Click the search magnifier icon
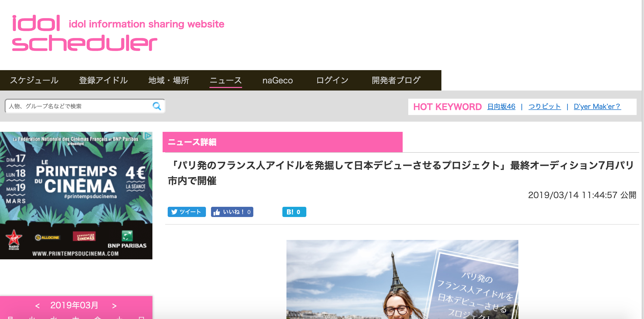Image resolution: width=644 pixels, height=319 pixels. point(157,106)
